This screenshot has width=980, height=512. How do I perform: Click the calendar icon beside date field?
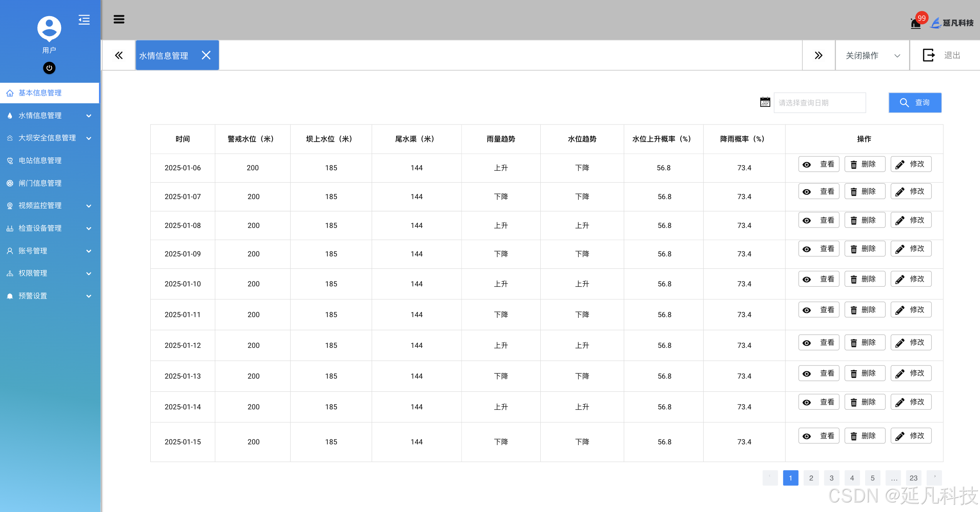(765, 102)
